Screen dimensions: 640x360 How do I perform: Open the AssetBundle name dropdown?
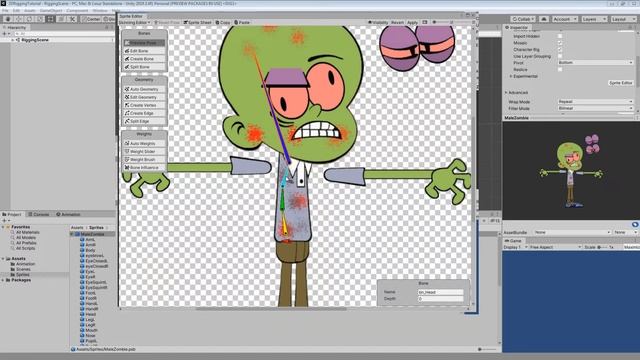point(572,232)
